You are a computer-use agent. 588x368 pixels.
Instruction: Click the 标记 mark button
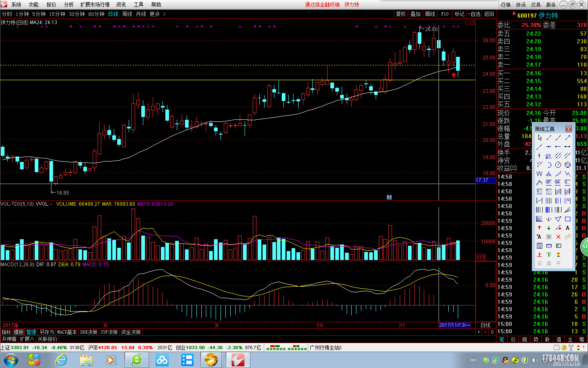click(x=460, y=14)
